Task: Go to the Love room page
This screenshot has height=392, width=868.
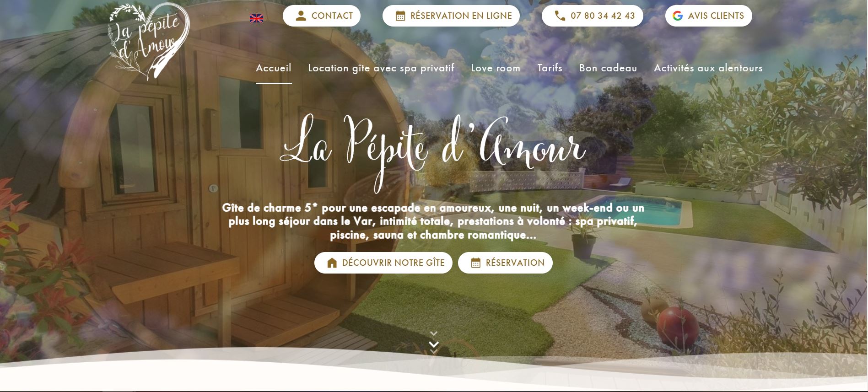Action: click(496, 68)
